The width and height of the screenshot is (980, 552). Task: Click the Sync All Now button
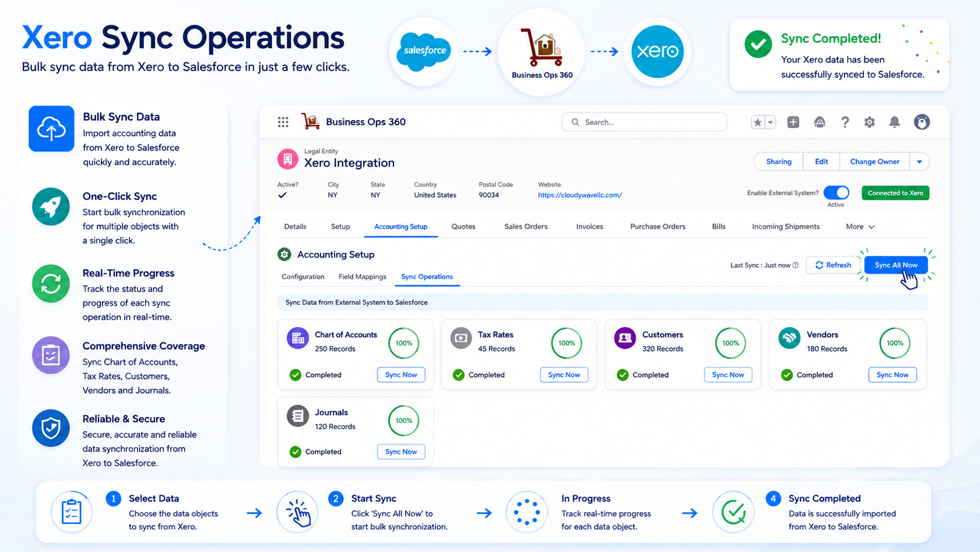coord(896,265)
